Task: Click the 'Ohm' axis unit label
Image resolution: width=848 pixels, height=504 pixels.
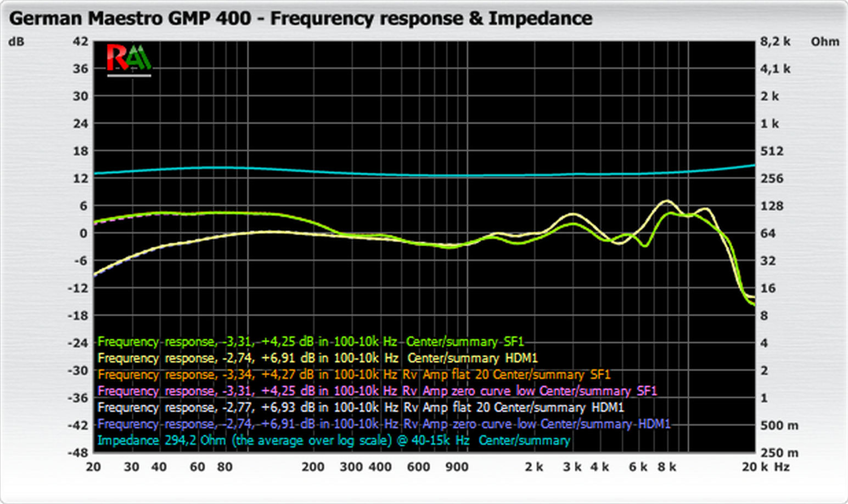Action: click(824, 42)
